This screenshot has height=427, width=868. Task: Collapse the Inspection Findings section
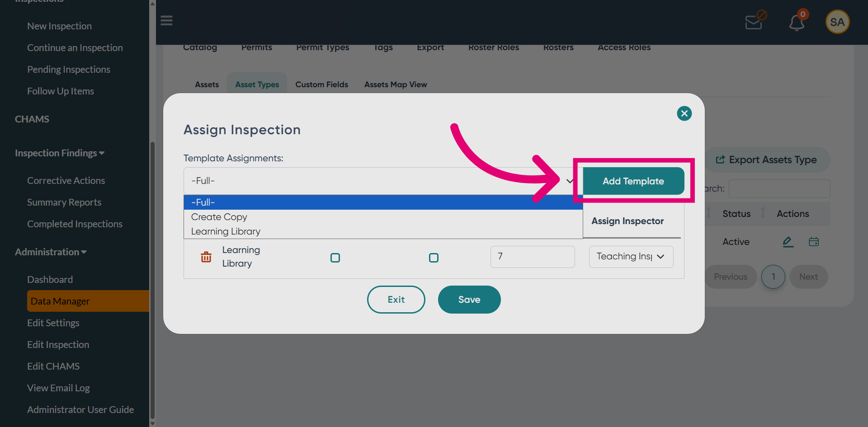[60, 153]
